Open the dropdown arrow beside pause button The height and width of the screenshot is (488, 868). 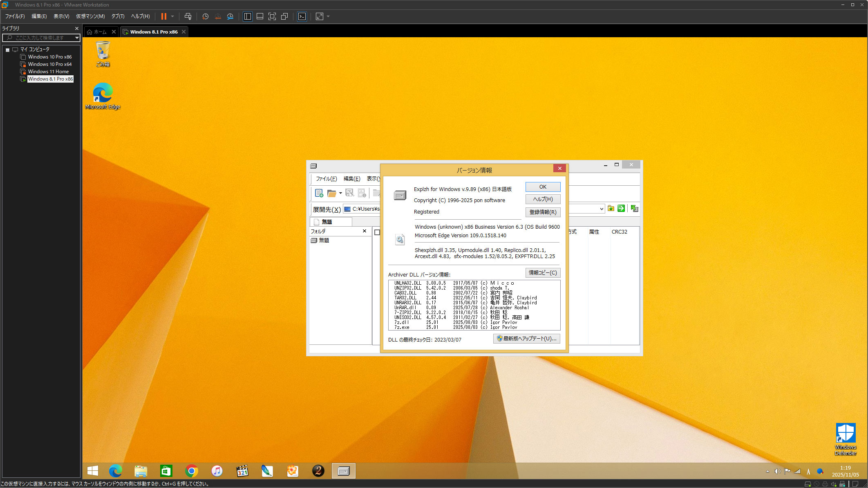(172, 16)
